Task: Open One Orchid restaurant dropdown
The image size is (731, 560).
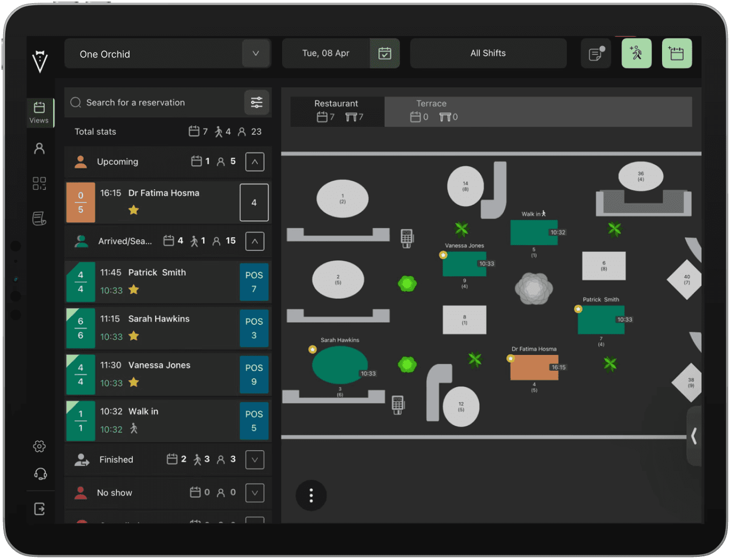Action: [167, 54]
